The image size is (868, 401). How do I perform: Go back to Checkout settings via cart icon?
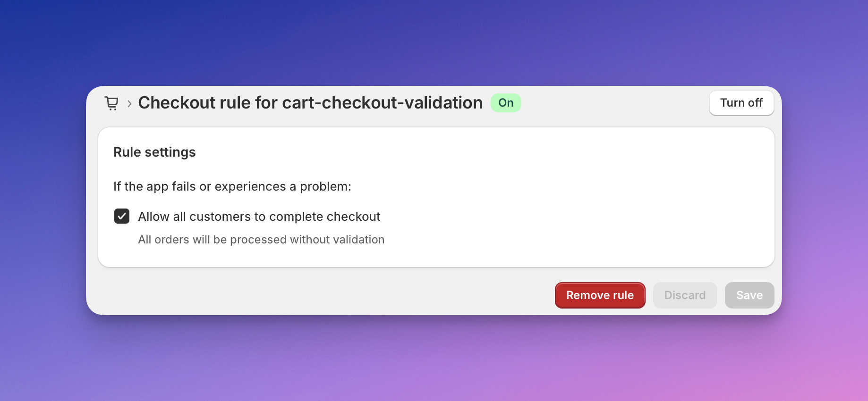tap(111, 103)
